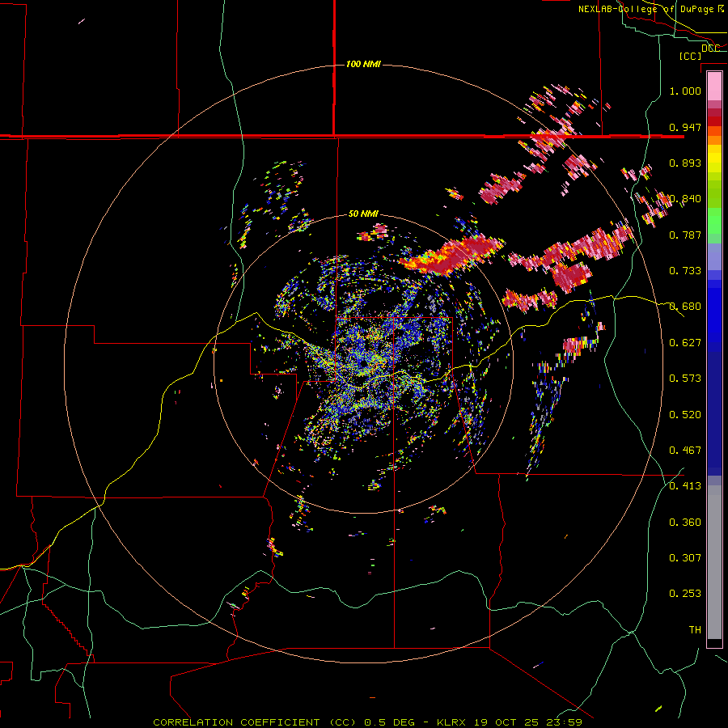The height and width of the screenshot is (728, 728).
Task: Select the 0.253 legend value
Action: click(x=685, y=594)
